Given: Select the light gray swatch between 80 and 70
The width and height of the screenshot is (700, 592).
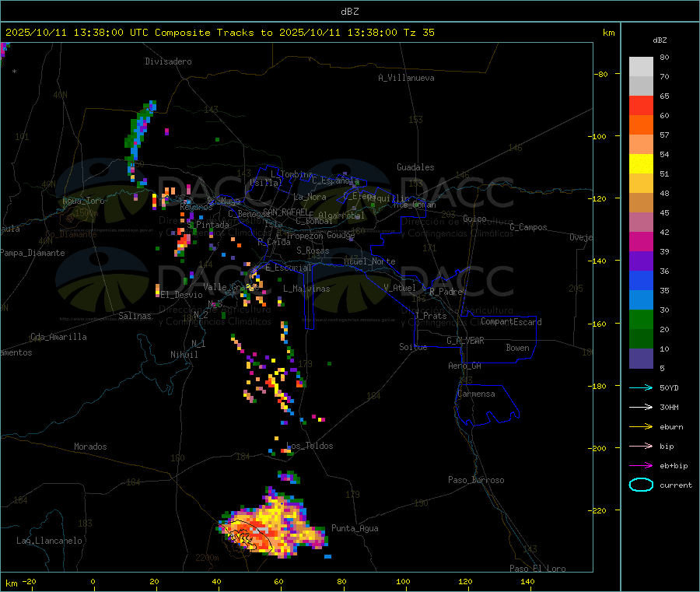Looking at the screenshot, I should click(641, 67).
